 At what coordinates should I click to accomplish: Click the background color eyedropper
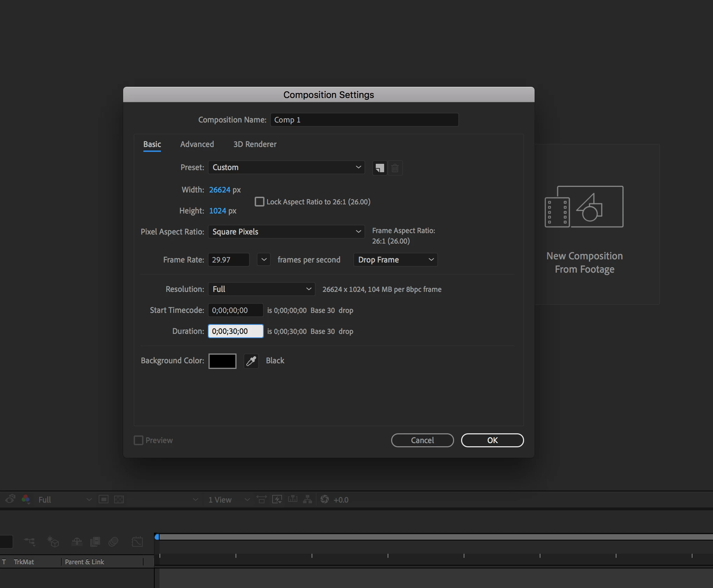(x=251, y=361)
